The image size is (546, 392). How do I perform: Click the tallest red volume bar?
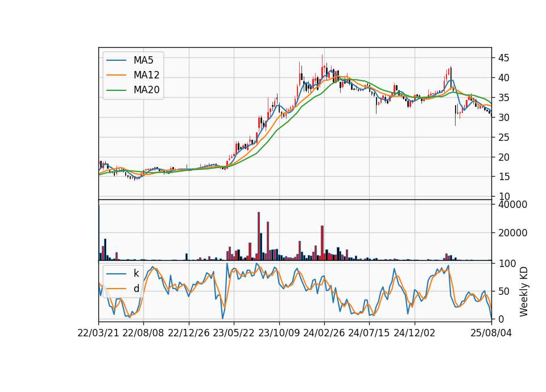point(259,236)
